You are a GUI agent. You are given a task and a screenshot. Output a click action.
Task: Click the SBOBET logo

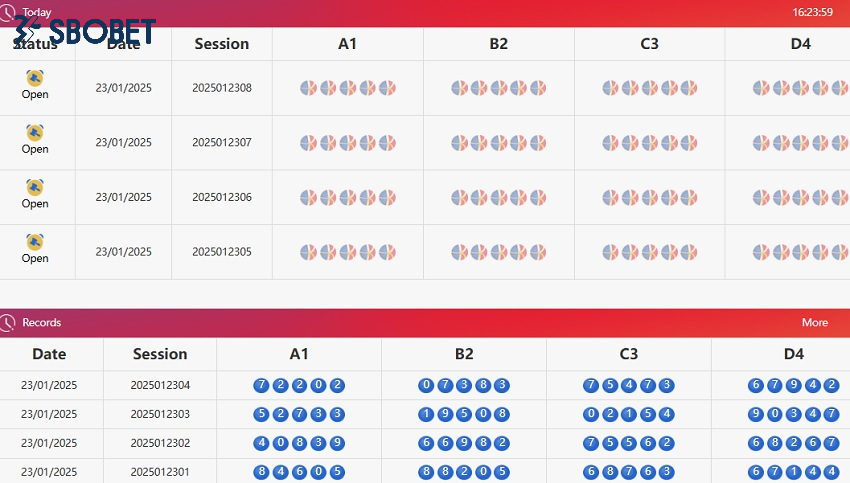pos(84,31)
